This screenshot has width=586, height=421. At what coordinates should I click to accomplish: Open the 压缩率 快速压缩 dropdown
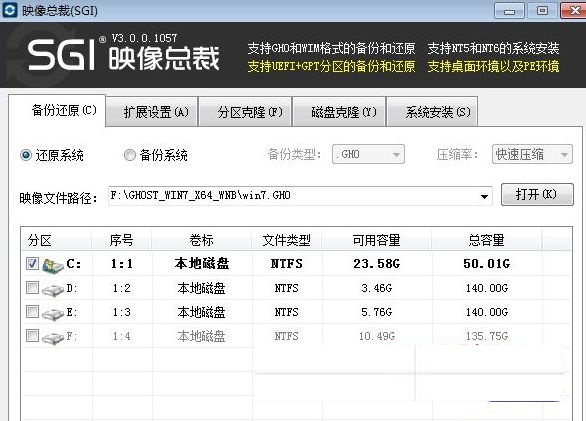pos(532,154)
